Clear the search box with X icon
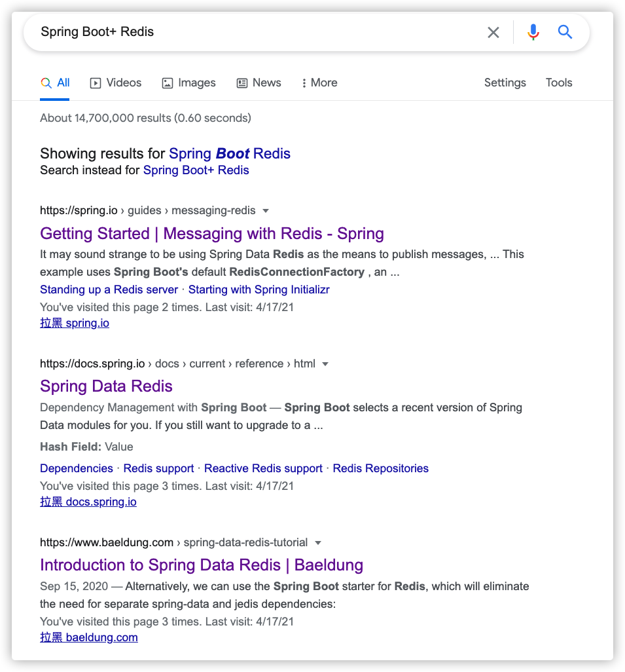 [493, 32]
